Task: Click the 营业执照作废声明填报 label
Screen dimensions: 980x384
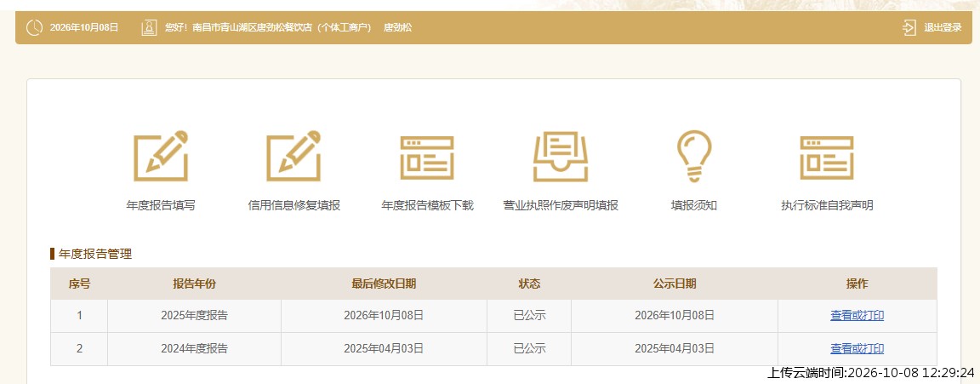Action: click(561, 205)
